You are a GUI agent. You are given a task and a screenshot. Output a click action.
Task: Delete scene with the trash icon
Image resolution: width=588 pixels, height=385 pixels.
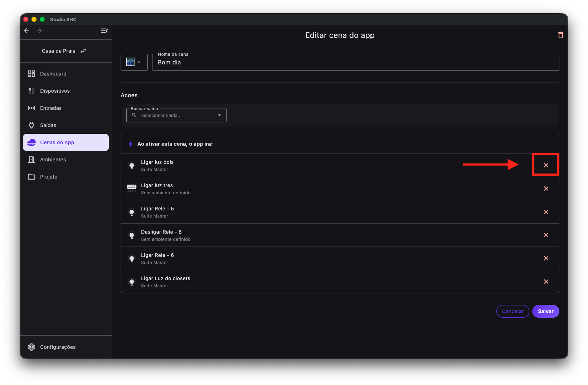(561, 35)
